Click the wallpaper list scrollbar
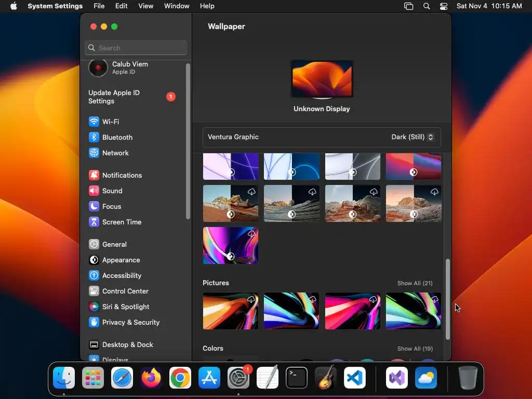Image resolution: width=532 pixels, height=399 pixels. coord(447,299)
